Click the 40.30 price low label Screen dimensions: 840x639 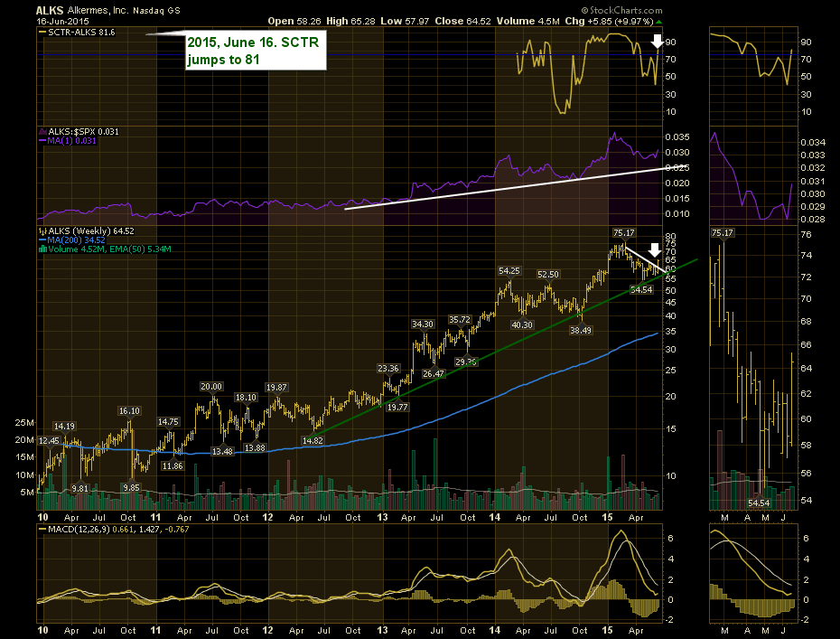tap(522, 324)
